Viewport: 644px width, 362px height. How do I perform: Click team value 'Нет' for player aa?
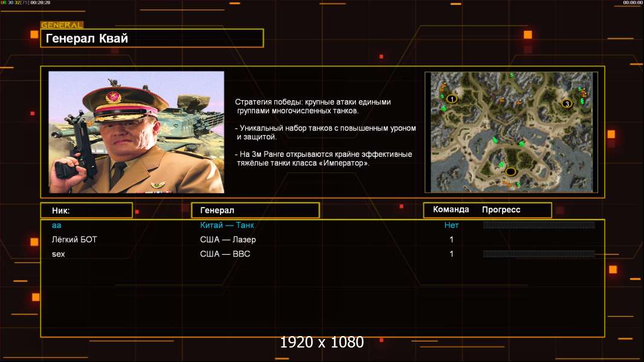(451, 225)
